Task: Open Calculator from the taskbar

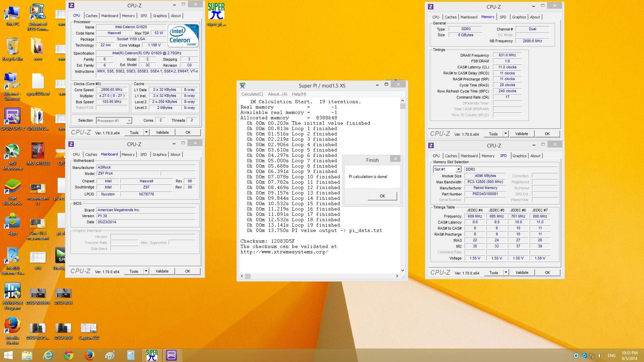Action: point(131,355)
